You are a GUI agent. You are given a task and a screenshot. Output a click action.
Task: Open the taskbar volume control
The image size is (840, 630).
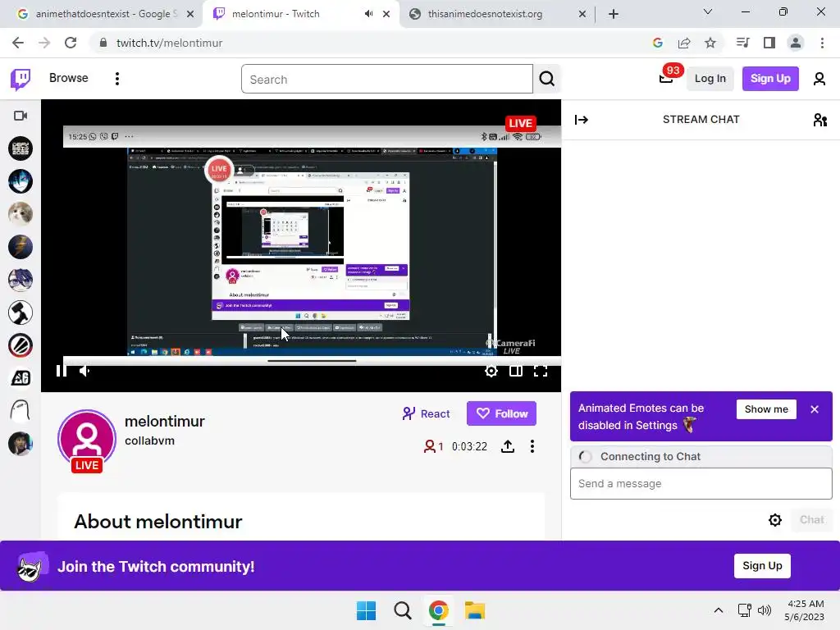coord(765,610)
